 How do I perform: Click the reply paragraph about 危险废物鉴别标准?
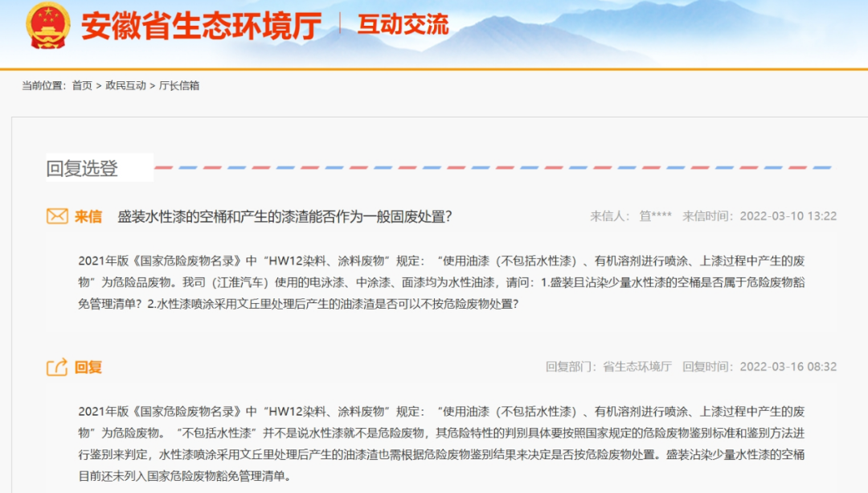[x=441, y=444]
